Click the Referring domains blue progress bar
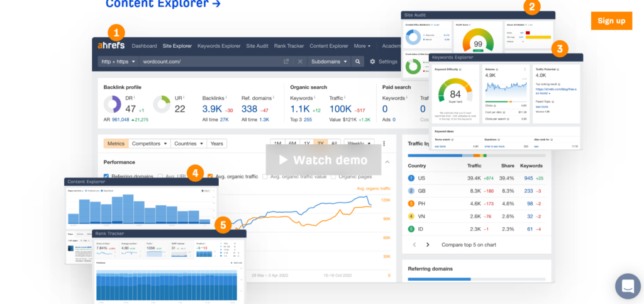Image resolution: width=644 pixels, height=304 pixels. pyautogui.click(x=439, y=279)
